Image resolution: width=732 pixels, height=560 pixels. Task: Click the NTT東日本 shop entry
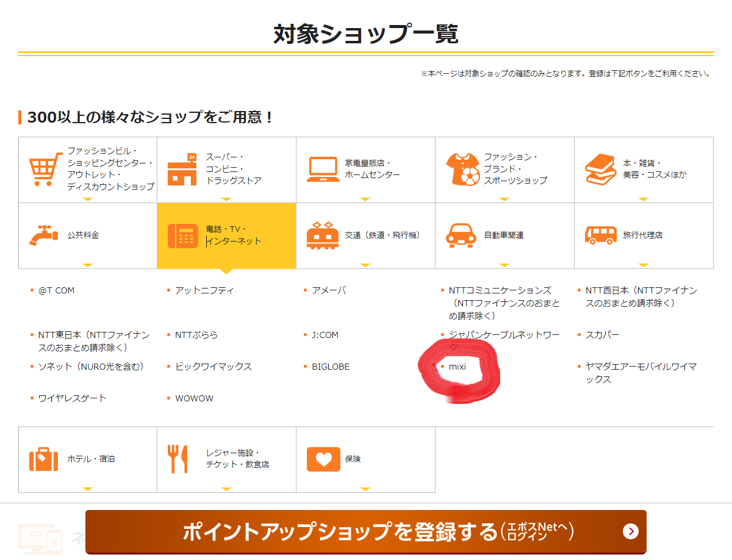(94, 341)
